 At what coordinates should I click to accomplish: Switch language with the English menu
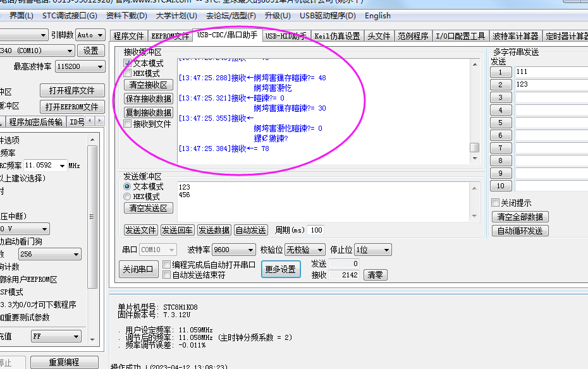coord(377,16)
